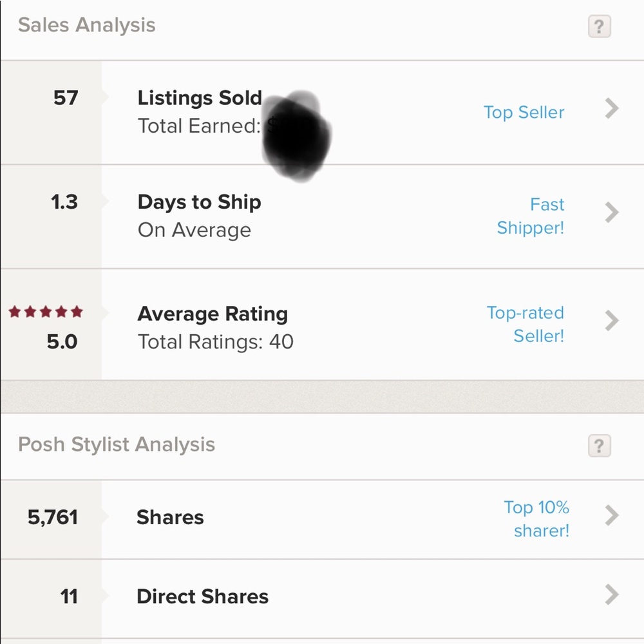Open the Posh Stylist Analysis help icon
The image size is (644, 644).
coord(599,446)
